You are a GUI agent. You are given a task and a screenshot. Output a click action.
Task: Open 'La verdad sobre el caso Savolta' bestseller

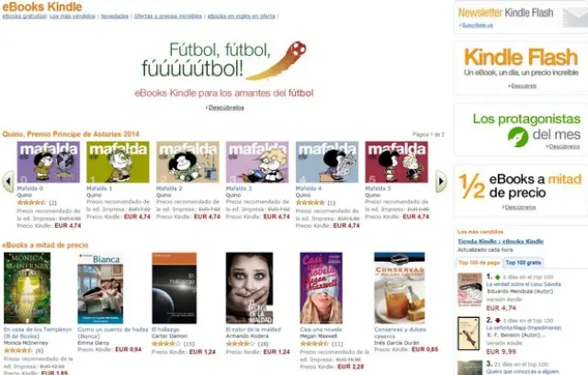click(524, 284)
